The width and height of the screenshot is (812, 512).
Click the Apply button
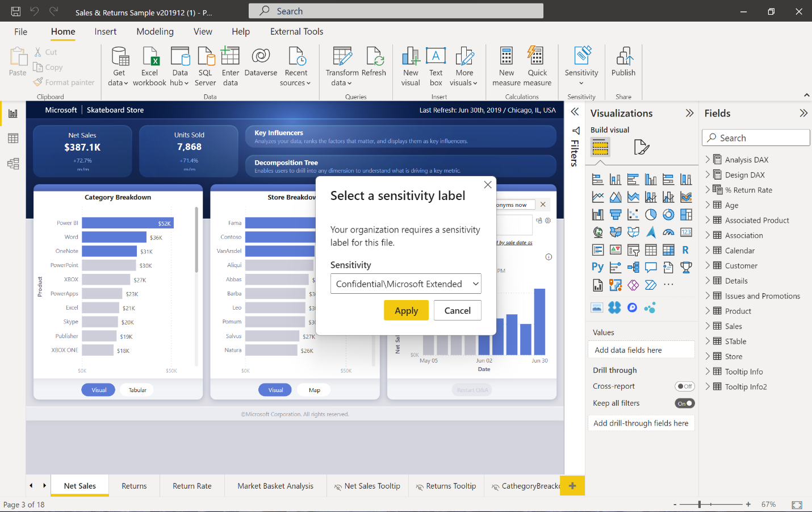coord(406,310)
